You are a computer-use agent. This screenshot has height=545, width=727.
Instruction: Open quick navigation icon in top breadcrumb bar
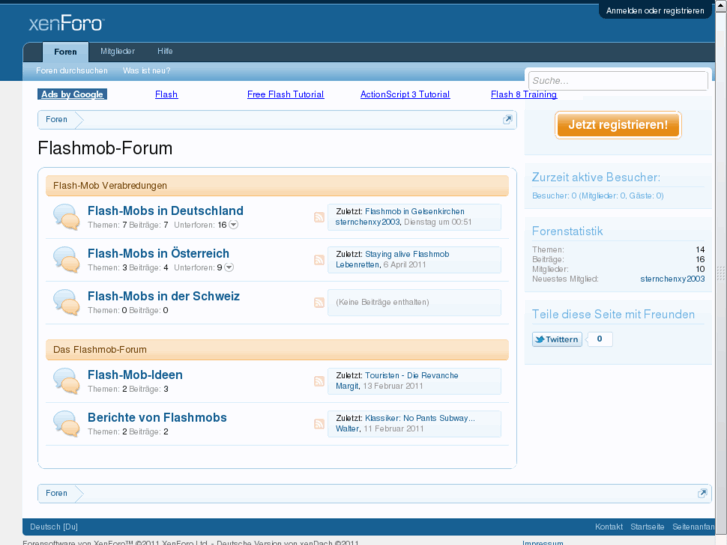(x=507, y=120)
